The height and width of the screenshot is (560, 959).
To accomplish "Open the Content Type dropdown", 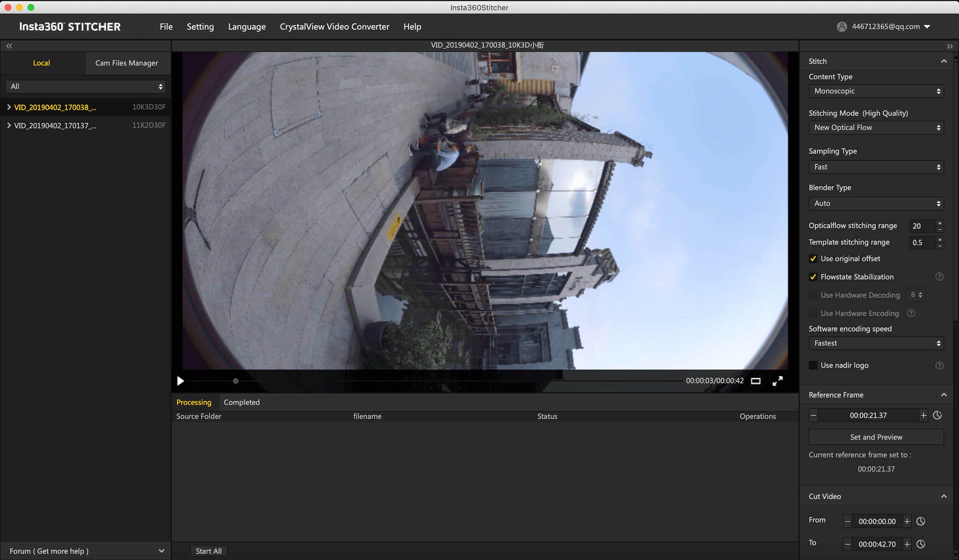I will pyautogui.click(x=876, y=91).
